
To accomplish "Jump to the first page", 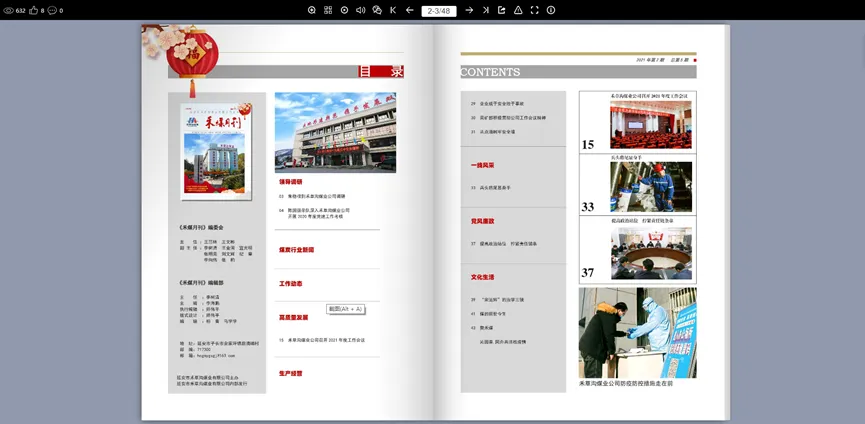I will point(393,10).
